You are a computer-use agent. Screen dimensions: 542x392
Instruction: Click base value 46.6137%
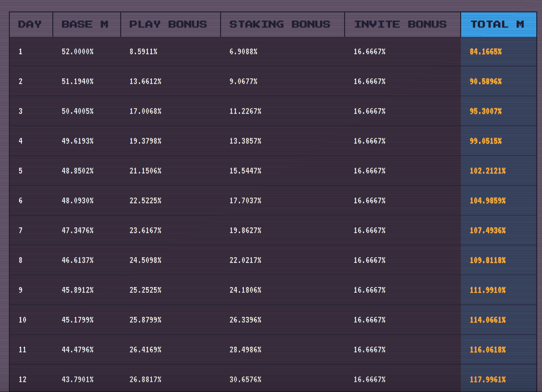pyautogui.click(x=78, y=261)
